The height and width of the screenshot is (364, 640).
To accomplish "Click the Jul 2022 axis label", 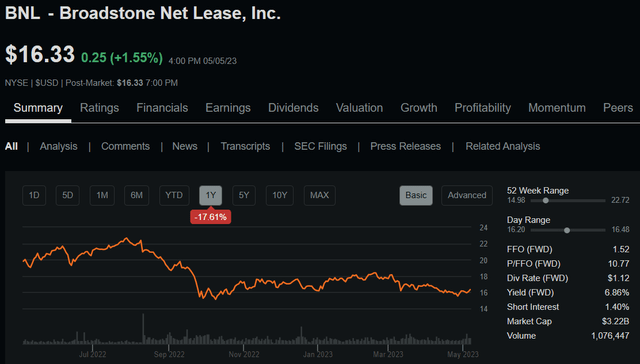I will (x=92, y=354).
